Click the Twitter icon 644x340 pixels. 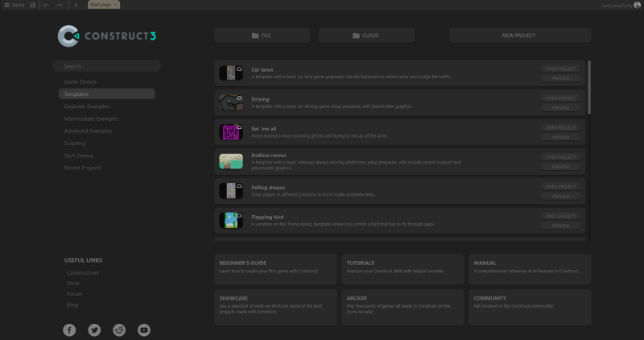94,330
